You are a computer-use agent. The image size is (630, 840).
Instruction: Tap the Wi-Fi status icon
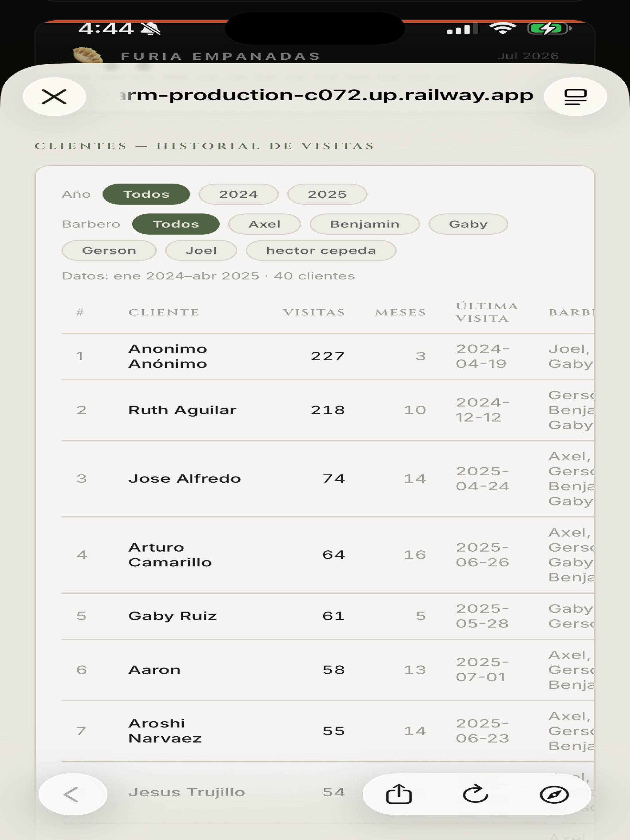tap(502, 28)
